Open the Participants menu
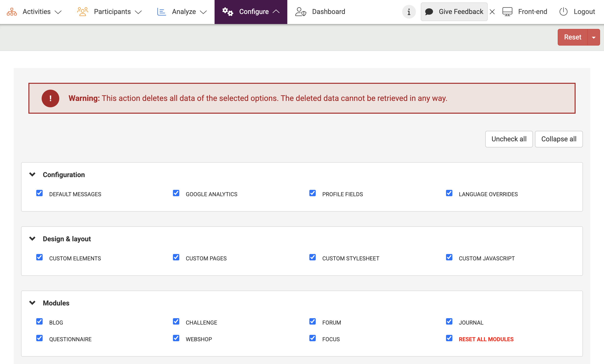 click(112, 12)
